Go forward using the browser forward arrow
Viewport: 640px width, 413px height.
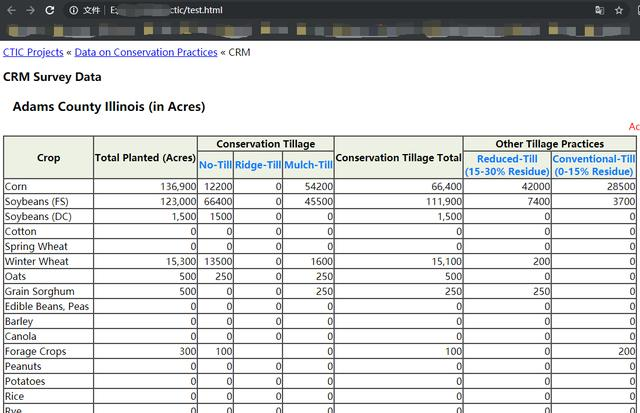(x=30, y=10)
